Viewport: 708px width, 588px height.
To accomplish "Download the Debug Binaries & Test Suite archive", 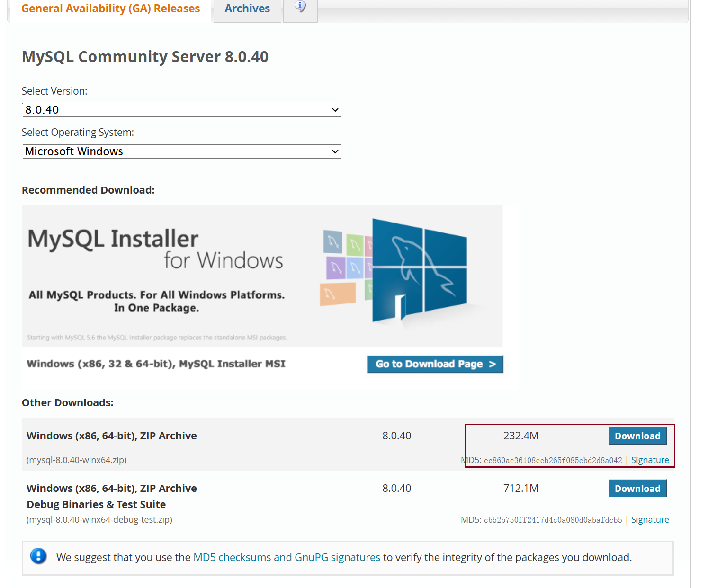I will click(637, 489).
